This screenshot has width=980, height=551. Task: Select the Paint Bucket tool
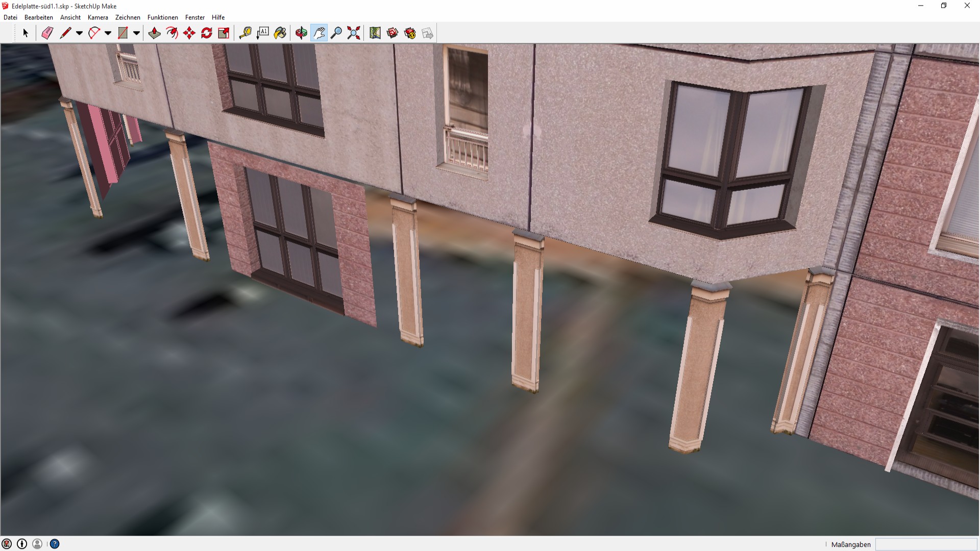[280, 33]
